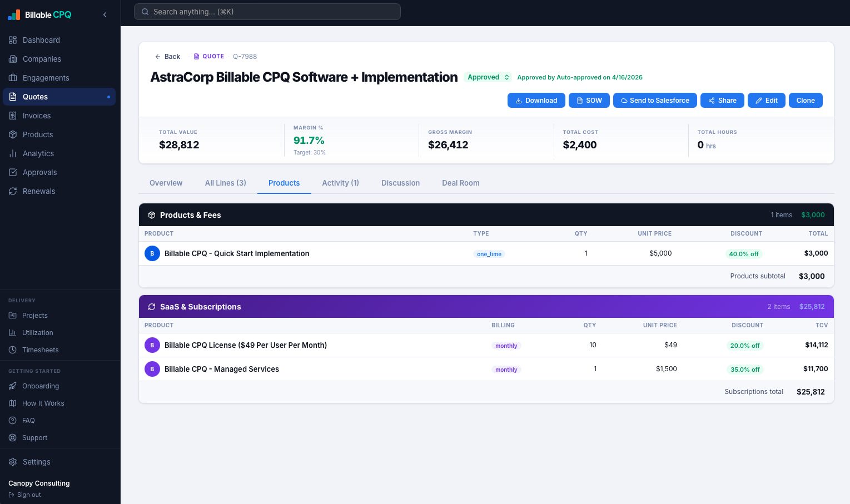
Task: Click Billable CPQ - Managed Services name
Action: click(222, 369)
